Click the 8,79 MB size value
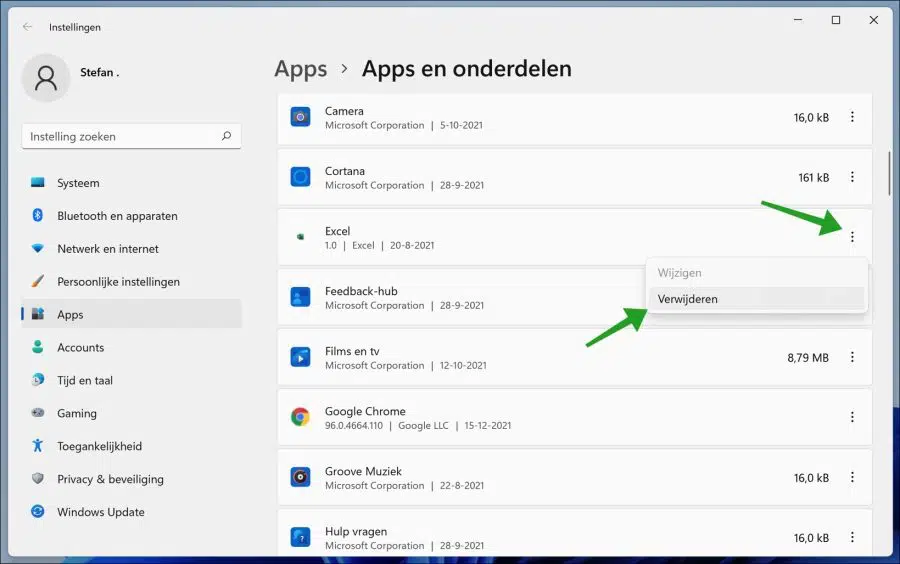Image resolution: width=900 pixels, height=564 pixels. 808,358
